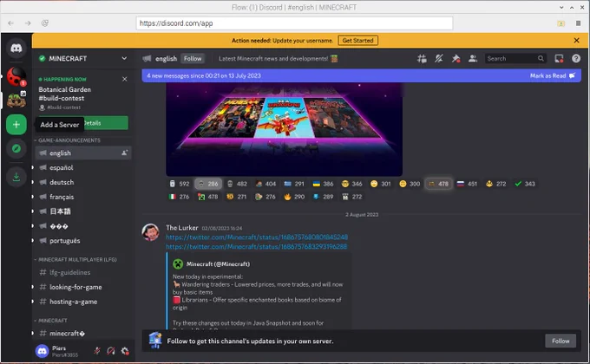This screenshot has width=590, height=364.
Task: Collapse the MINECRAFT category
Action: click(x=51, y=321)
